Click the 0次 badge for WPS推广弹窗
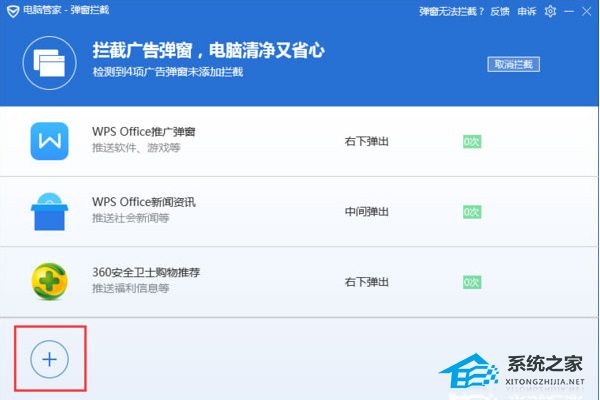 [472, 142]
